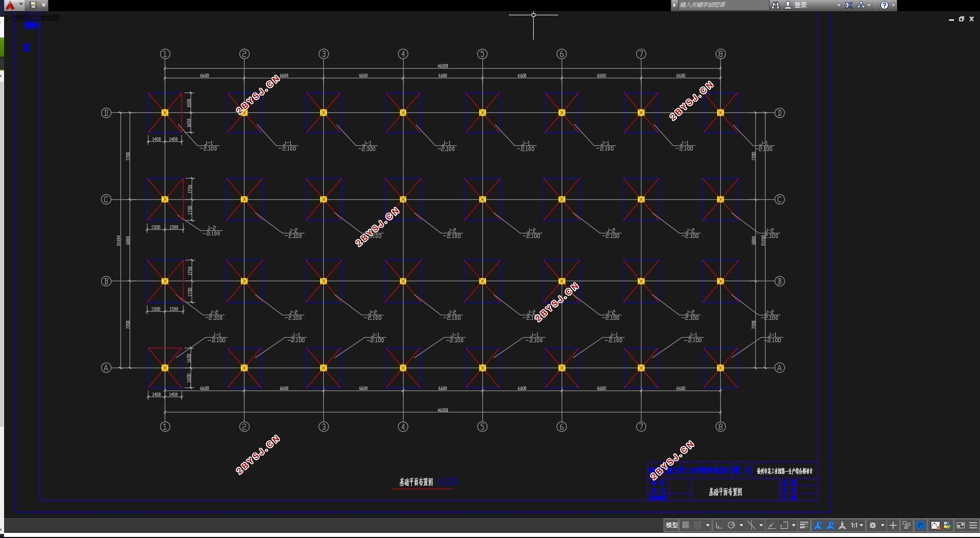Viewport: 980px width, 538px height.
Task: Open the isometric drafting dropdown arrow
Action: tap(761, 525)
